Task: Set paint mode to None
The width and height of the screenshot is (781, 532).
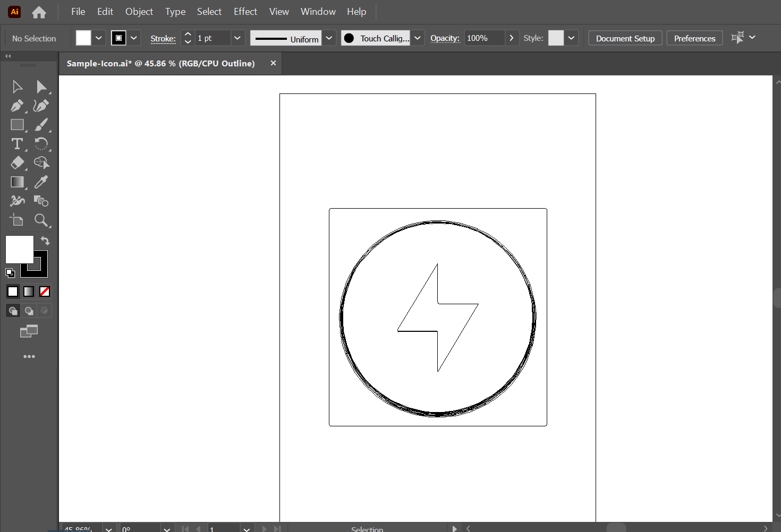Action: coord(45,291)
